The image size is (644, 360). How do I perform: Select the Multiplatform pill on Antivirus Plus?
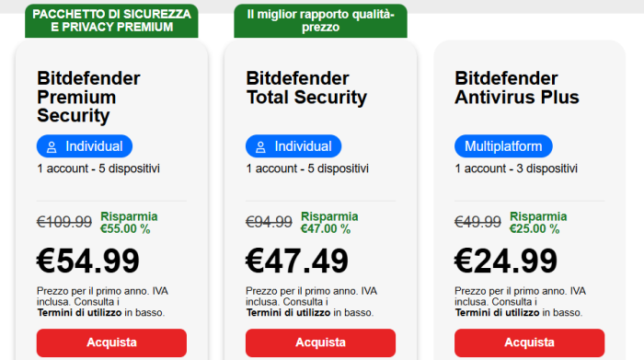503,146
